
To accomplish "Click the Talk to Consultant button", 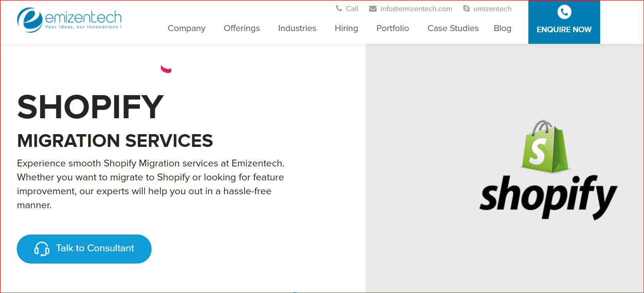I will (84, 249).
